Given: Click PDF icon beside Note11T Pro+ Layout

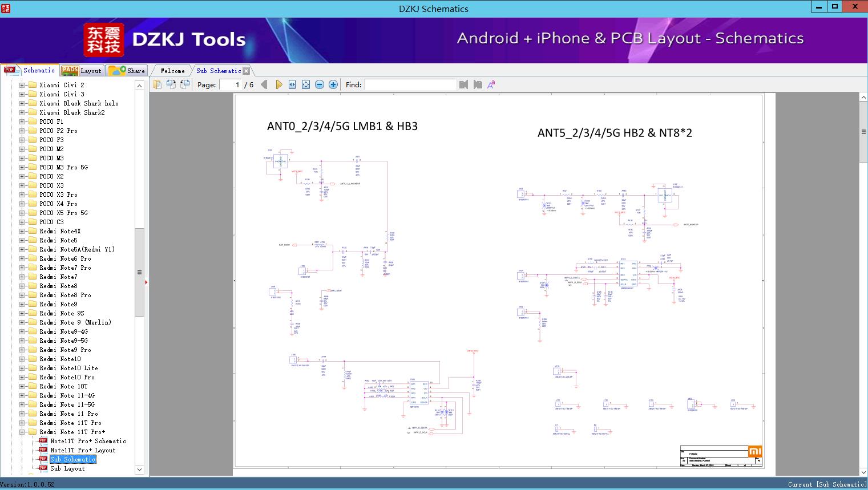Looking at the screenshot, I should tap(43, 450).
